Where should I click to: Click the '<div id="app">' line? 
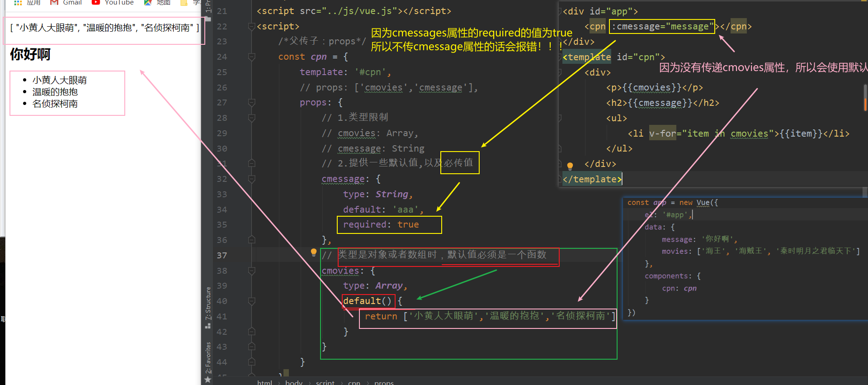tap(600, 11)
